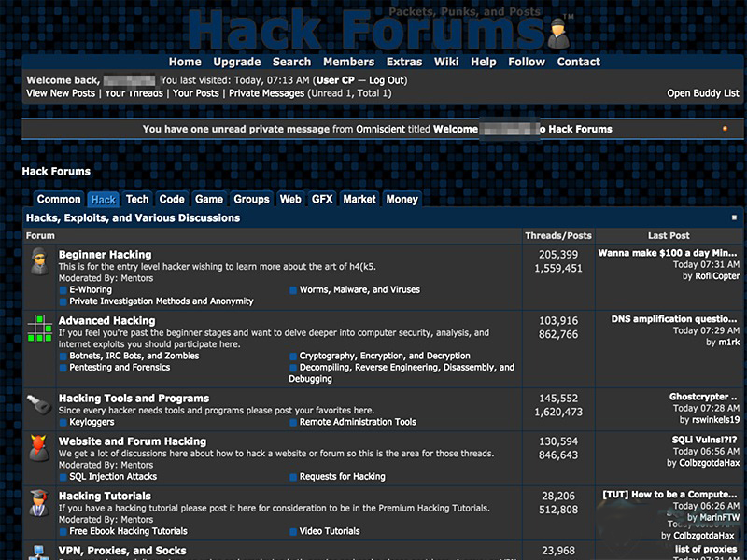
Task: Open Remote Administration Tools subforum
Action: click(358, 423)
